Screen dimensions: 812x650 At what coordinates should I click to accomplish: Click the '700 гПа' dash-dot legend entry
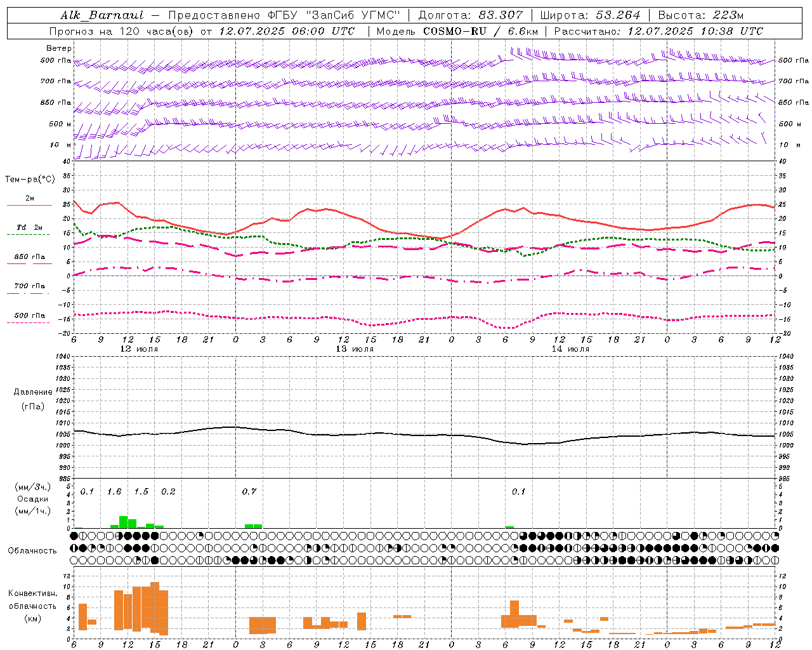pos(29,289)
